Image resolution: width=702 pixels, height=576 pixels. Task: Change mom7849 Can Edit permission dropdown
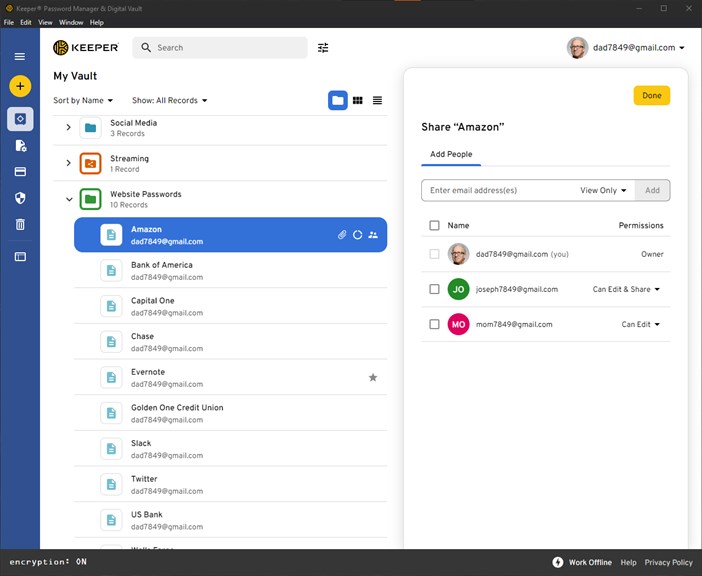(641, 324)
